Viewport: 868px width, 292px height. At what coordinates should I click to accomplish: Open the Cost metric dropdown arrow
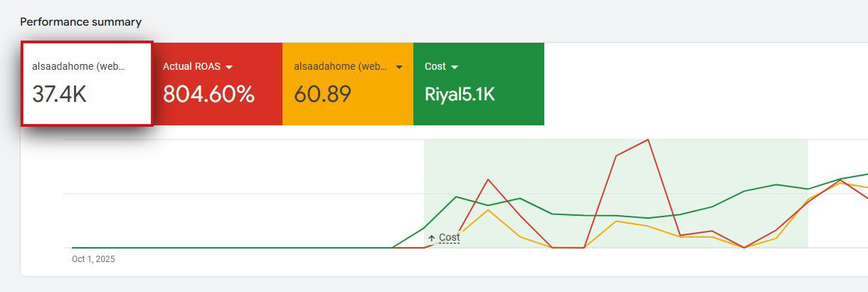click(455, 67)
